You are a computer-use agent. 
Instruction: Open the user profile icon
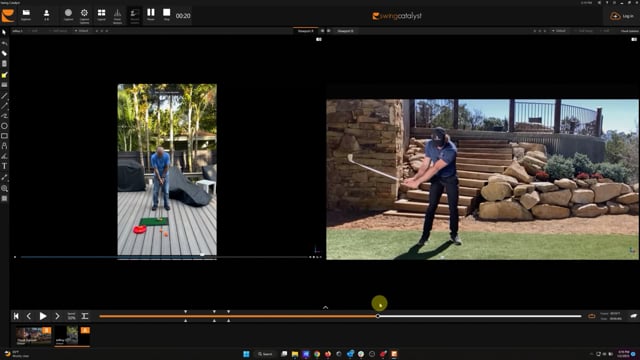pos(47,15)
